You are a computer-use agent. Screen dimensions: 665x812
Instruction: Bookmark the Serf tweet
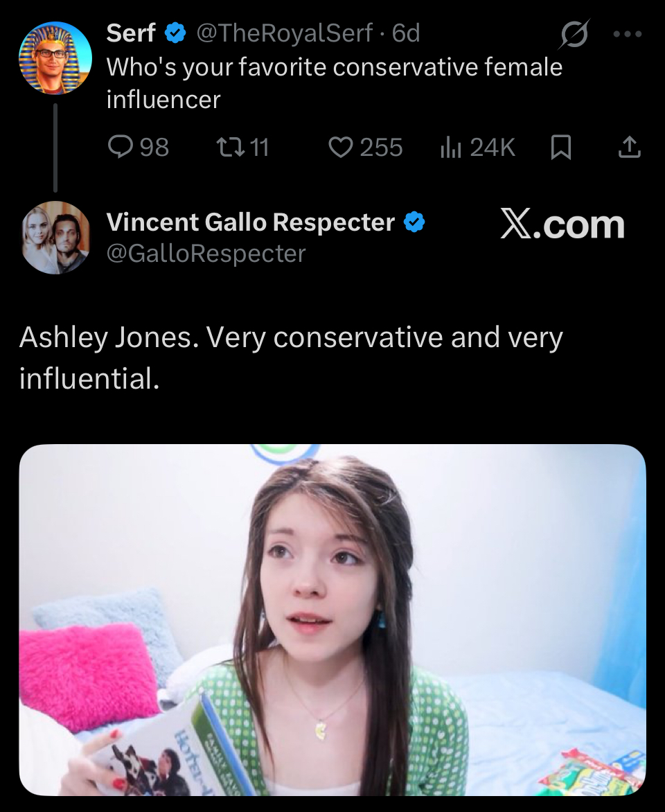(560, 147)
